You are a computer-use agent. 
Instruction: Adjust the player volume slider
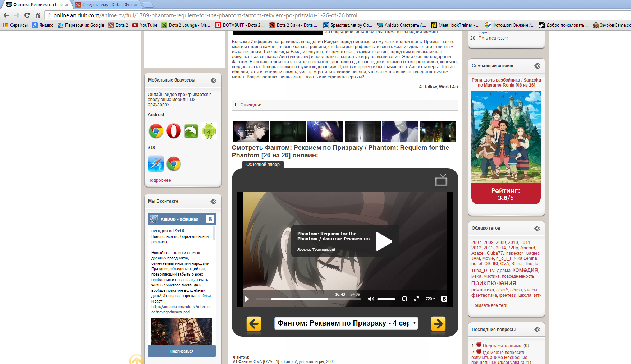(386, 299)
